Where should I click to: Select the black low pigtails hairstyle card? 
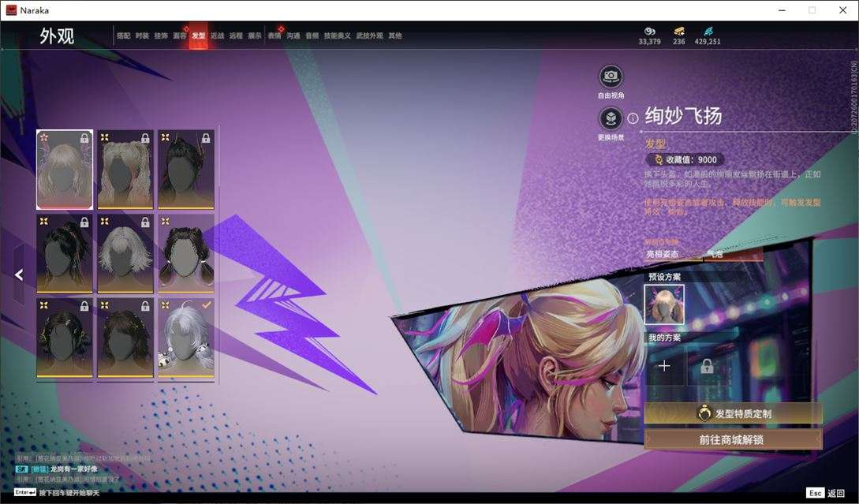[x=186, y=254]
